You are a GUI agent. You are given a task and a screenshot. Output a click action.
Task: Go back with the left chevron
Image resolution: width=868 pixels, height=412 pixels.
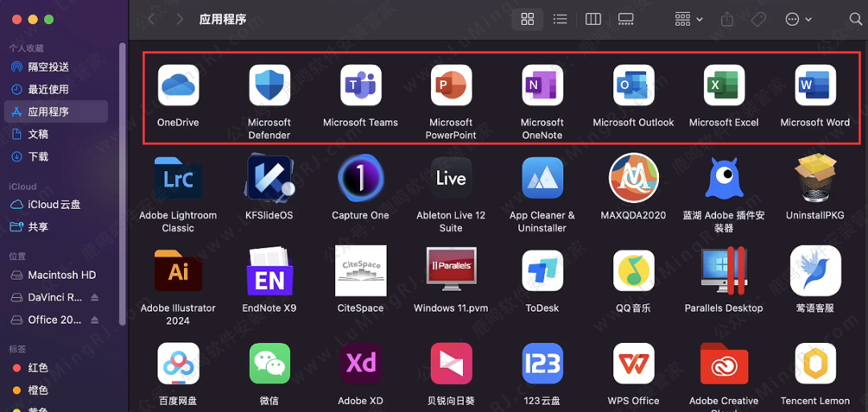[x=151, y=19]
